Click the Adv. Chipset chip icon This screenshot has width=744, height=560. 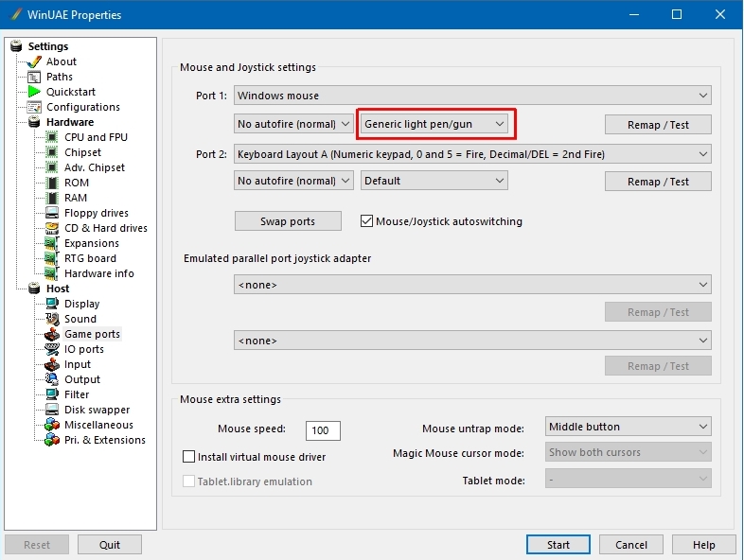[52, 167]
